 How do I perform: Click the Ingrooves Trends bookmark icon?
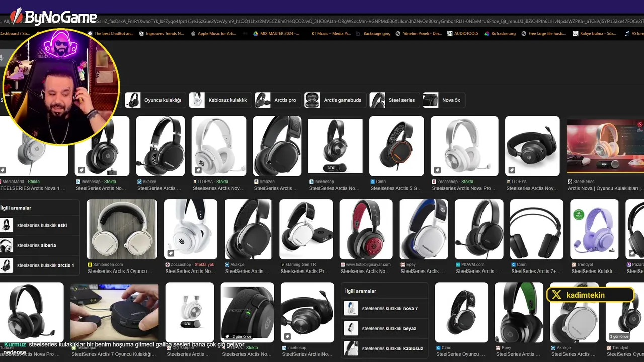[x=141, y=34]
